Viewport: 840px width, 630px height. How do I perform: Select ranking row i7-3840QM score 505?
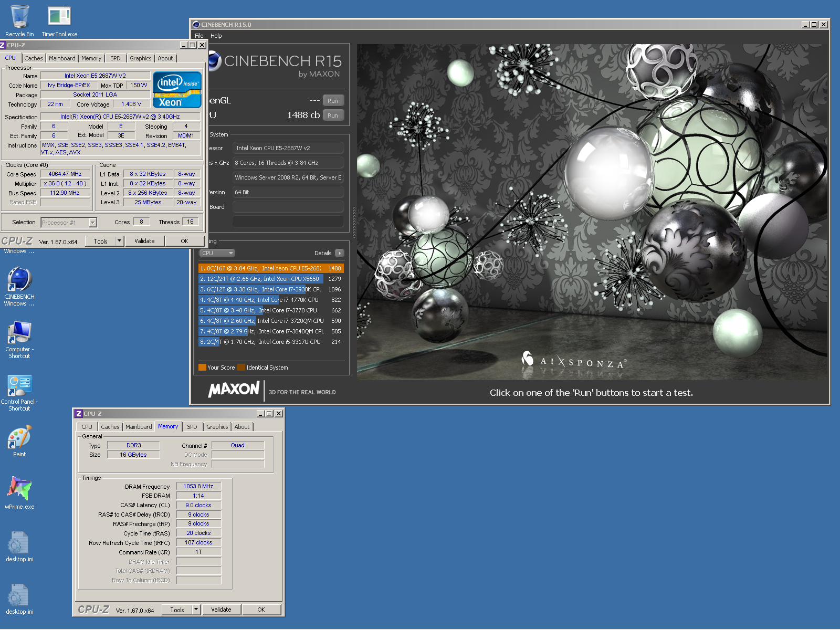pos(271,331)
